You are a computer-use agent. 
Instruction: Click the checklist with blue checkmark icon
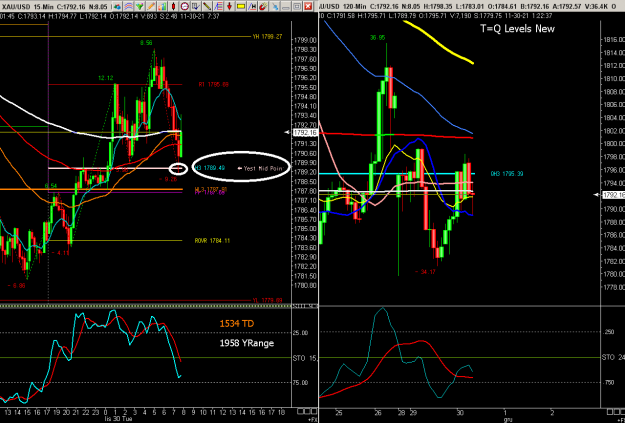(x=196, y=6)
